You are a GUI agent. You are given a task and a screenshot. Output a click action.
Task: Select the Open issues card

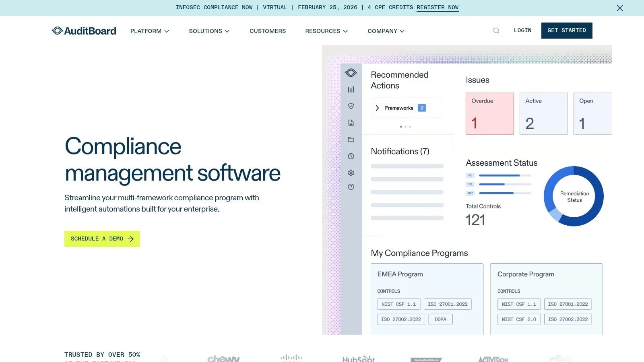pos(592,113)
